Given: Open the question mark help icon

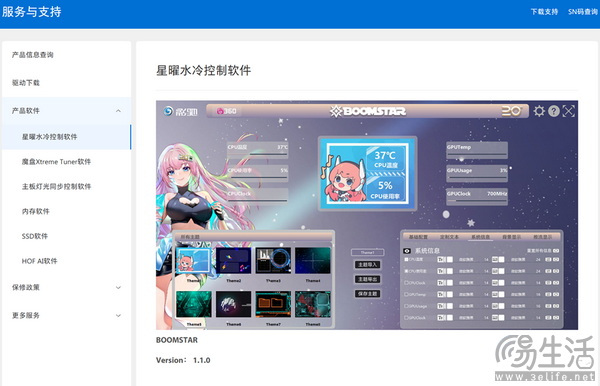Looking at the screenshot, I should pyautogui.click(x=554, y=111).
